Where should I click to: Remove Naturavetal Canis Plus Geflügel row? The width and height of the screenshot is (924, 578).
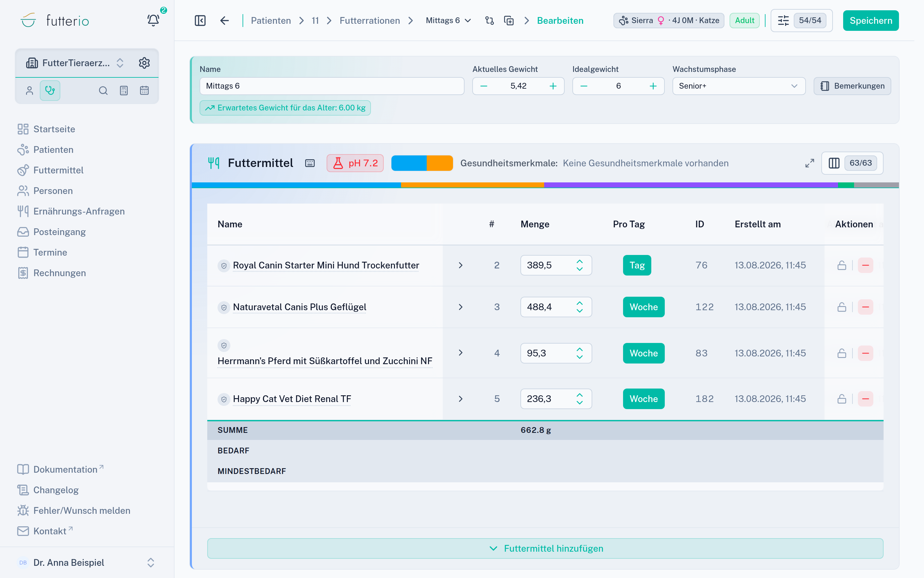[x=866, y=307]
